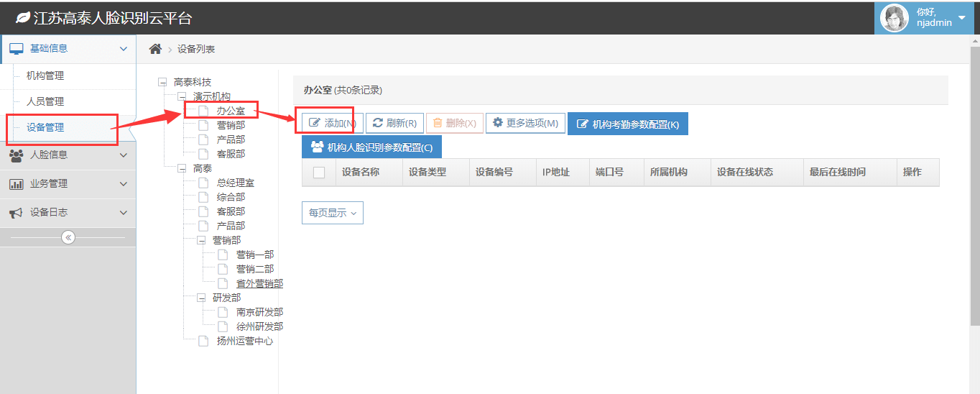
Task: Select 省外营销部 in the tree
Action: coord(259,283)
